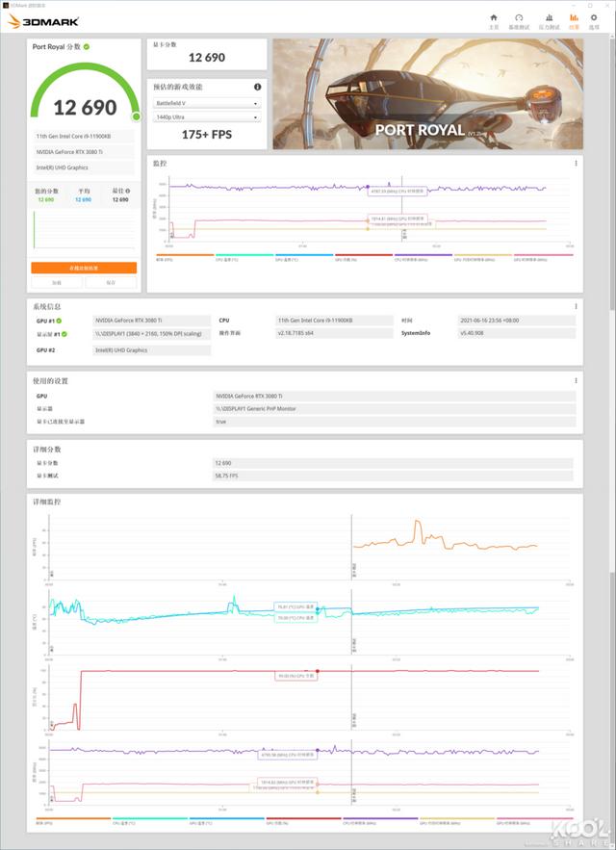616x850 pixels.
Task: Click the GPU #1 value 'NVIDIA GeForce RTX 3080 Ti'
Action: pyautogui.click(x=152, y=321)
